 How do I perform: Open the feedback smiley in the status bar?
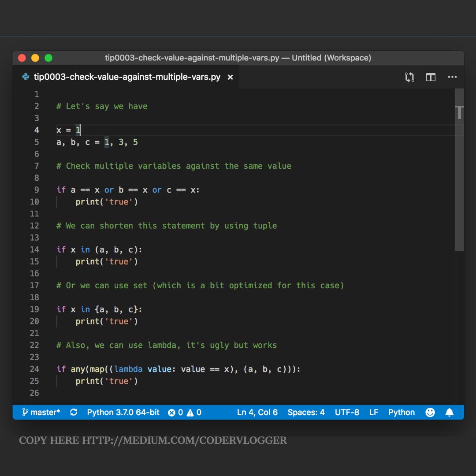point(430,412)
